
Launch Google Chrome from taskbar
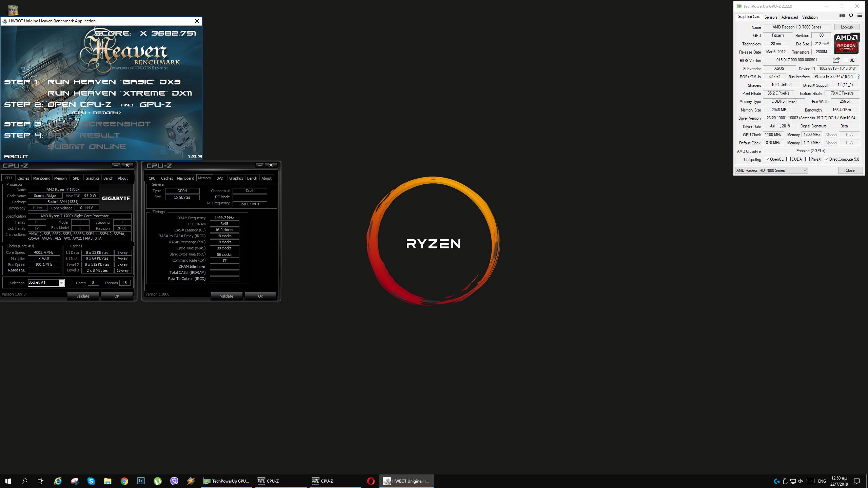coord(124,481)
